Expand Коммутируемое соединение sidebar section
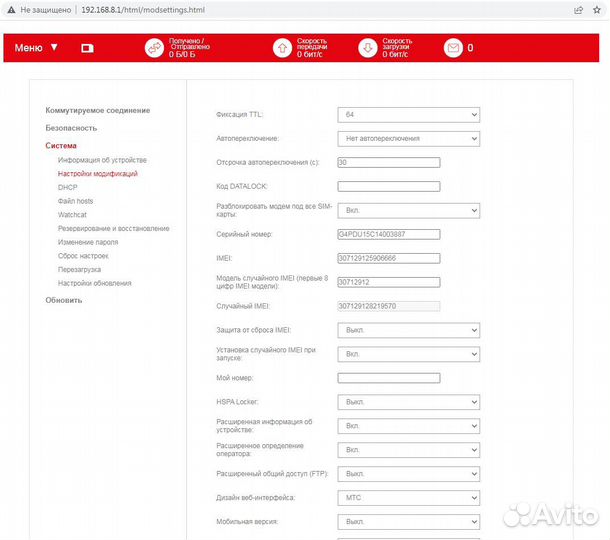 (97, 110)
